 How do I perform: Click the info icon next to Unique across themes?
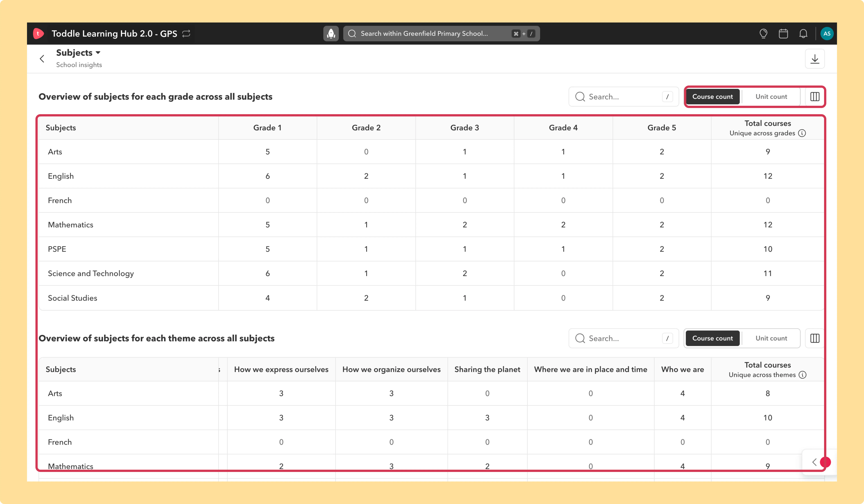802,375
